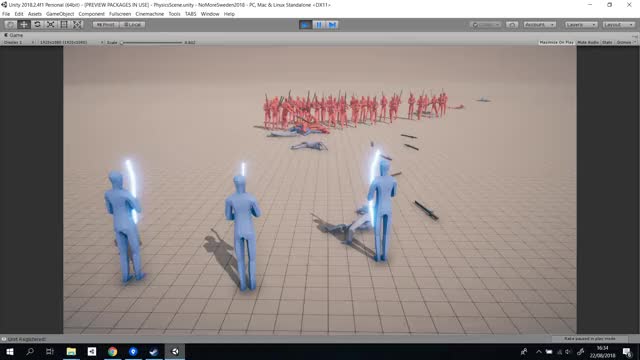Open the Layers dropdown
The width and height of the screenshot is (640, 360).
[x=580, y=24]
